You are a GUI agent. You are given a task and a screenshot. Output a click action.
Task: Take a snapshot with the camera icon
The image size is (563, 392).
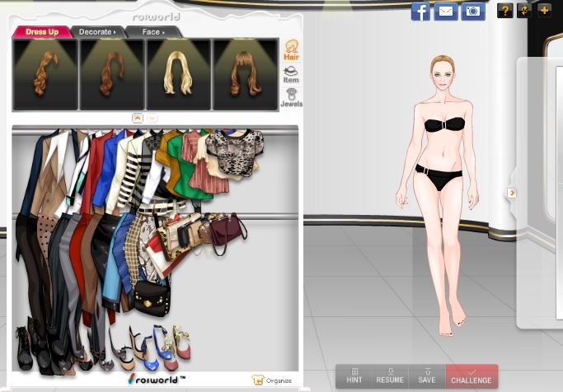tap(472, 12)
